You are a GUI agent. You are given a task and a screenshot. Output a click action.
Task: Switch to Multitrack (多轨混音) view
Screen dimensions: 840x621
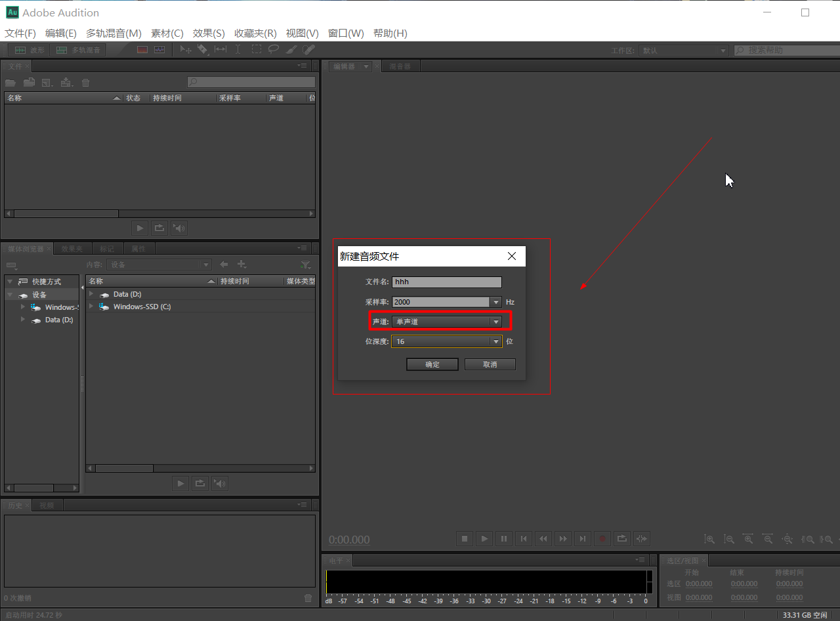click(x=78, y=50)
